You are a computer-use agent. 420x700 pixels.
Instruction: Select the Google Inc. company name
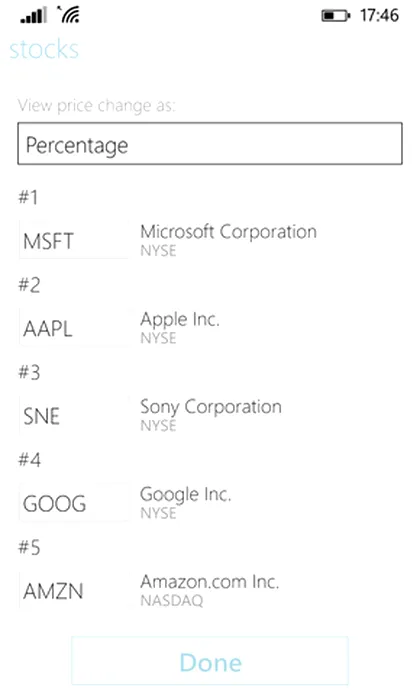click(x=186, y=495)
